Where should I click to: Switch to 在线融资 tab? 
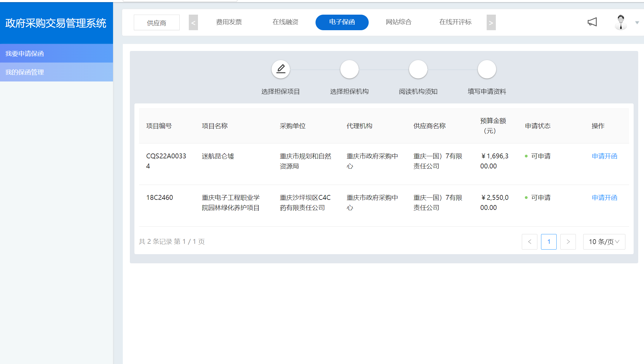(x=285, y=22)
